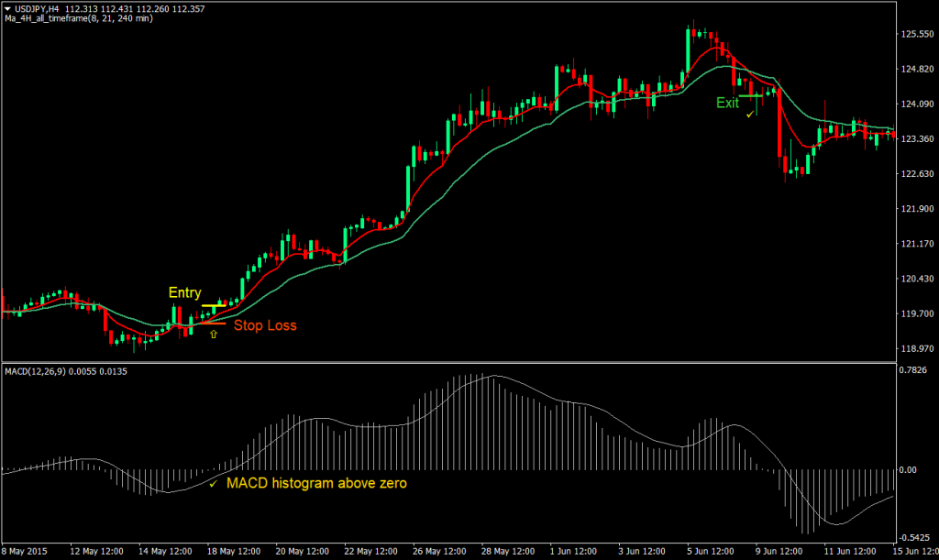
Task: Click the Exit text label
Action: coord(727,103)
